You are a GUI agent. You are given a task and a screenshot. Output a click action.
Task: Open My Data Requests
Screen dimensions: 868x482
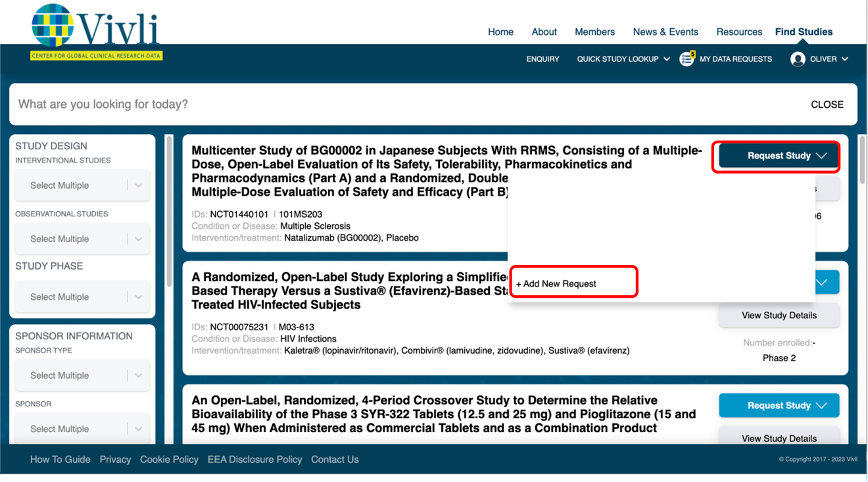[x=735, y=59]
